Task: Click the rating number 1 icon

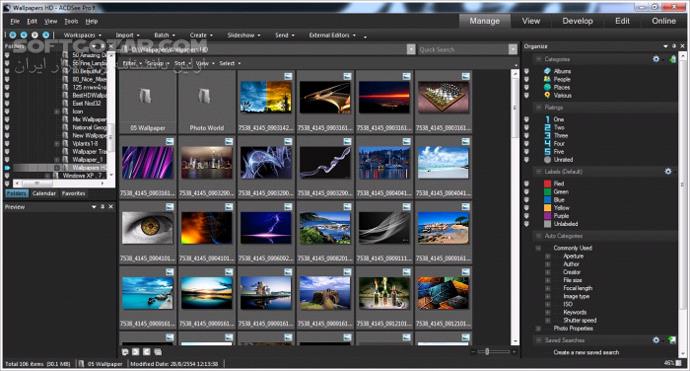Action: click(x=547, y=119)
